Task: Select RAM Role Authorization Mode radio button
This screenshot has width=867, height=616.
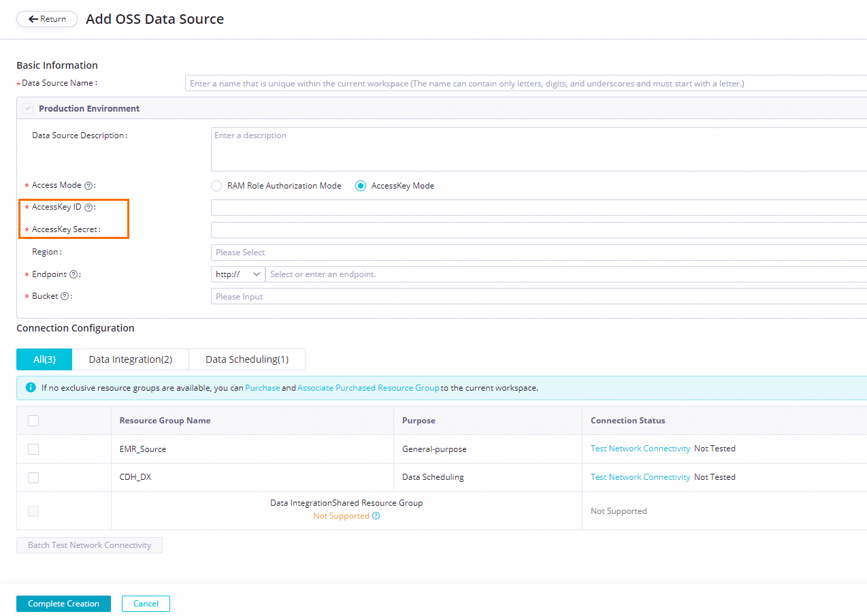Action: coord(216,186)
